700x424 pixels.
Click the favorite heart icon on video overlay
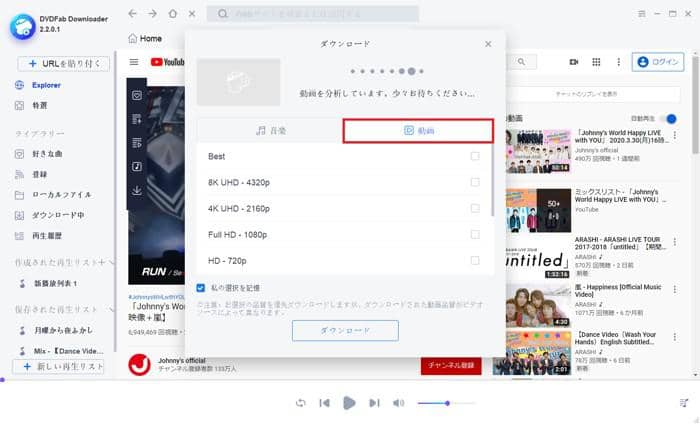point(137,95)
